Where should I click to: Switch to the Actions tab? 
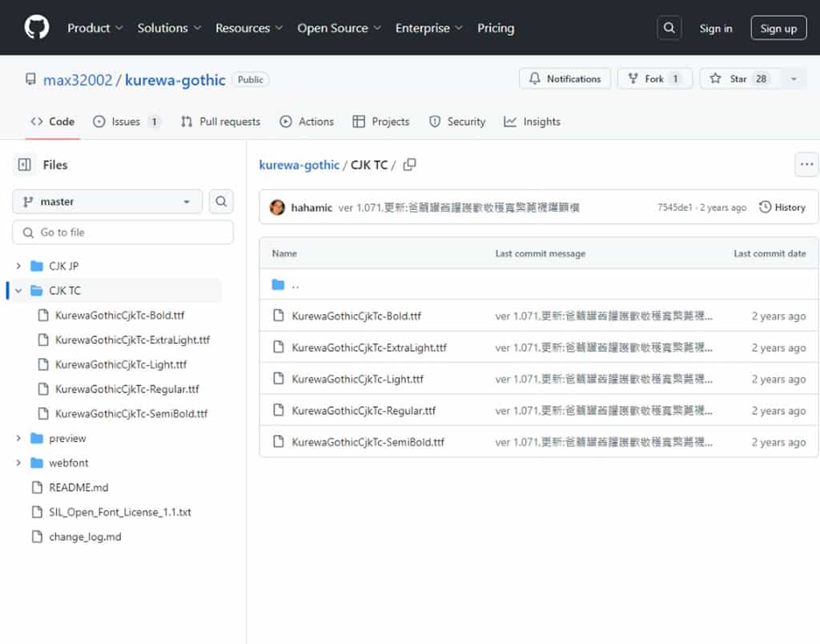pos(307,122)
